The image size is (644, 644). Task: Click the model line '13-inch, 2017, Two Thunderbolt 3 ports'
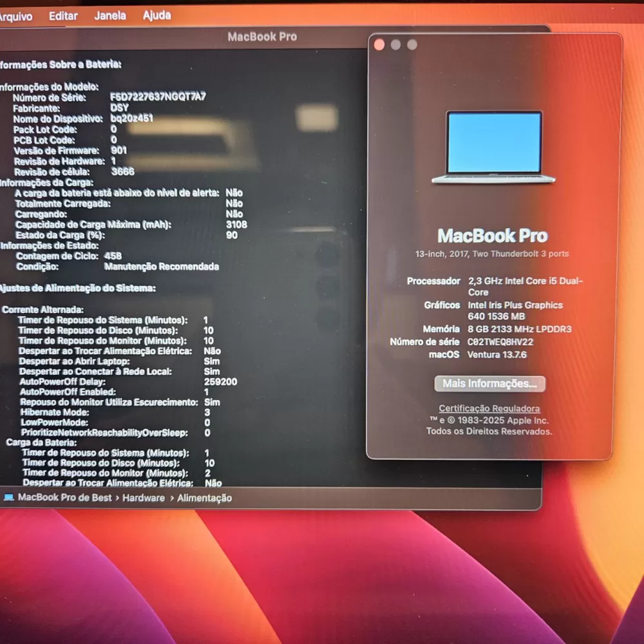(x=492, y=254)
